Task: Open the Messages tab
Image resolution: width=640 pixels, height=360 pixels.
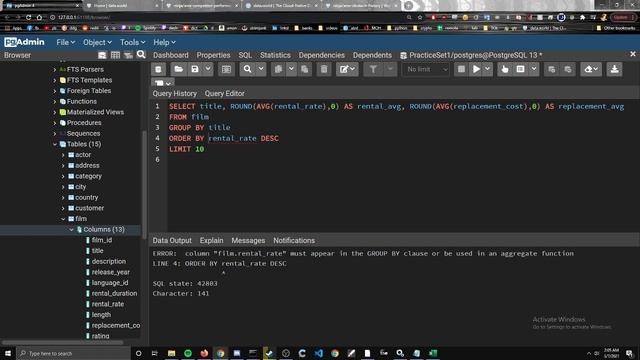Action: pos(248,241)
